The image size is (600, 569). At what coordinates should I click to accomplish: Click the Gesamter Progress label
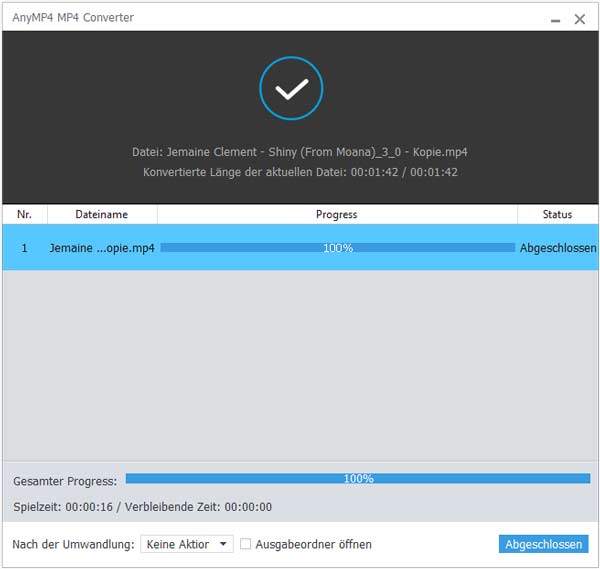click(x=65, y=481)
